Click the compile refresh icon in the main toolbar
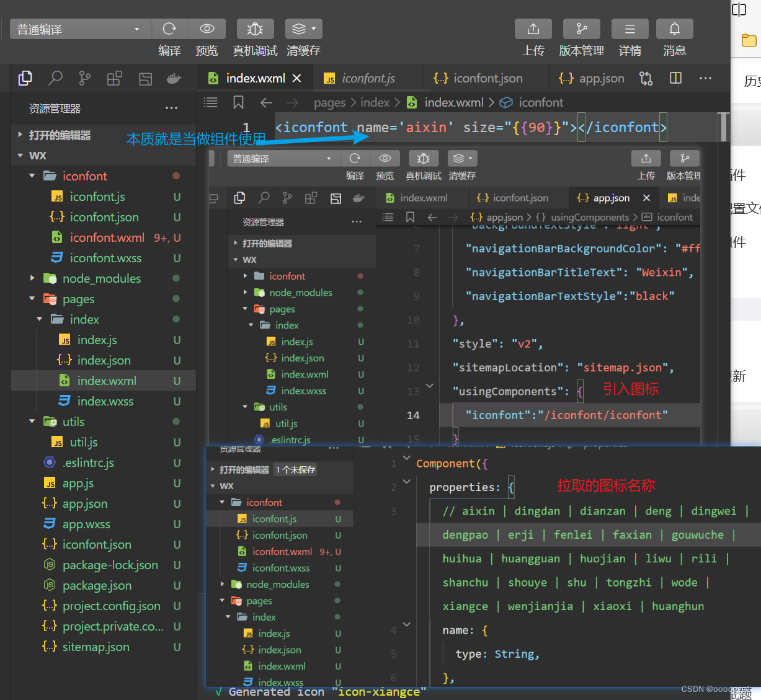This screenshot has height=700, width=761. (x=169, y=29)
